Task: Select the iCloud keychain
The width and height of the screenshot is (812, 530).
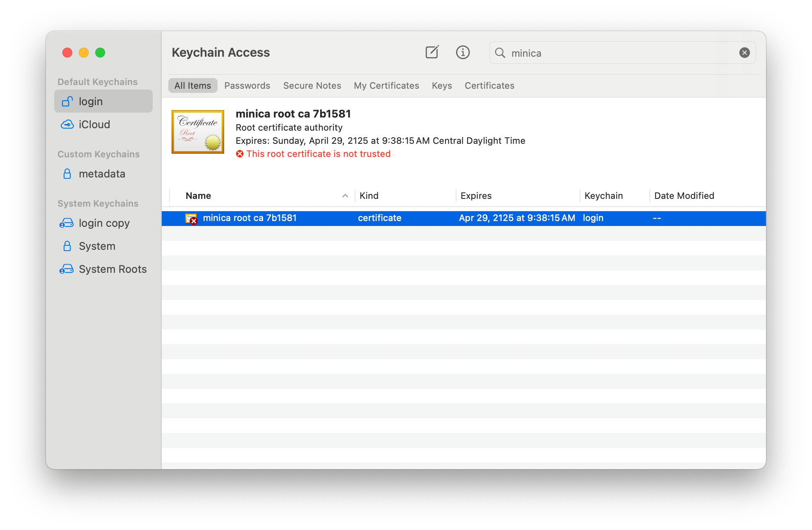Action: tap(94, 124)
